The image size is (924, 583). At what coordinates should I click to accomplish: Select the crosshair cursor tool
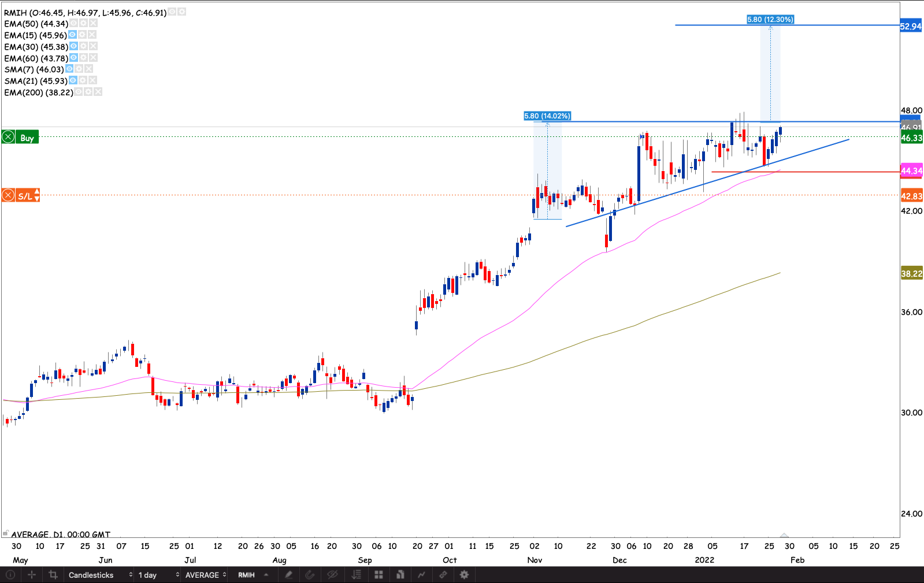pyautogui.click(x=32, y=575)
